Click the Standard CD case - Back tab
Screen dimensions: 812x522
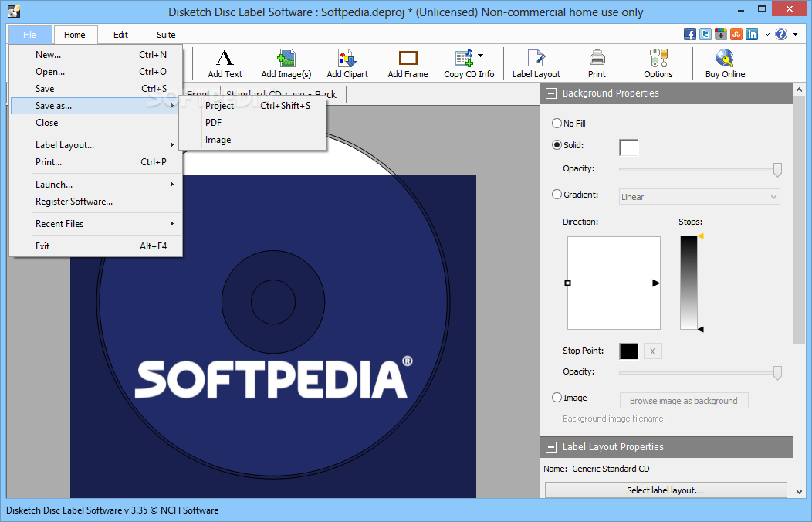click(x=283, y=93)
